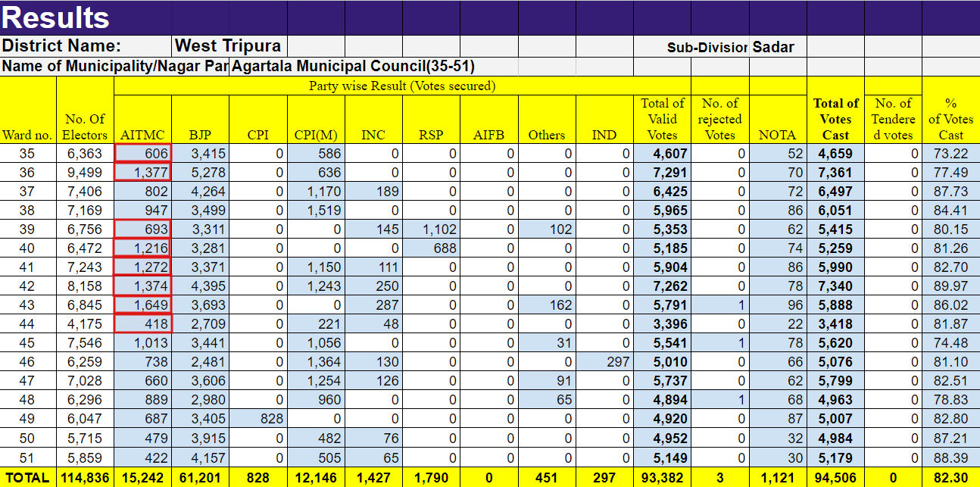Click Others value 162 in ward 43
The width and height of the screenshot is (980, 487).
(547, 305)
